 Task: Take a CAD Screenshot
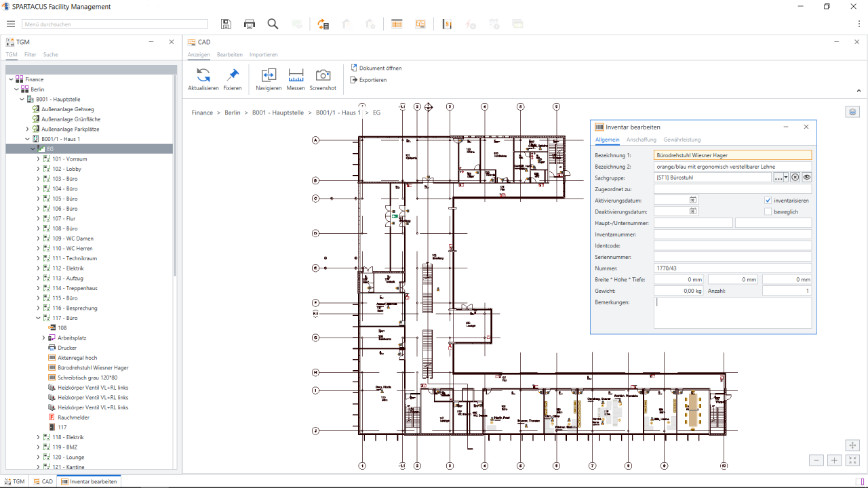[323, 75]
